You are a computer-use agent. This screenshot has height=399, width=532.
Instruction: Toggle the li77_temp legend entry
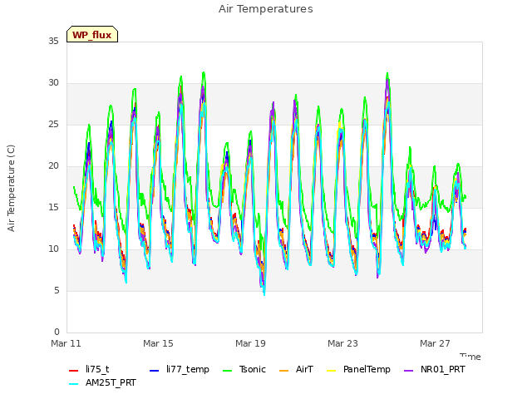pos(180,369)
